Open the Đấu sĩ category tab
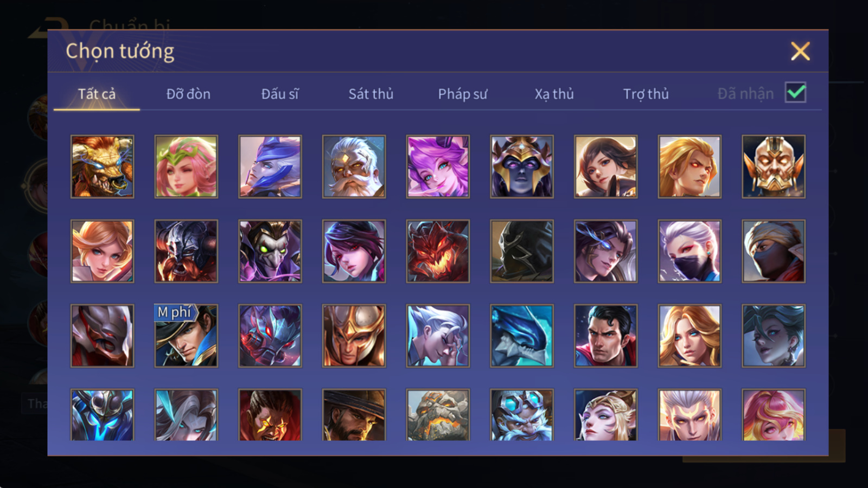Screen dimensions: 868x488 click(x=280, y=94)
